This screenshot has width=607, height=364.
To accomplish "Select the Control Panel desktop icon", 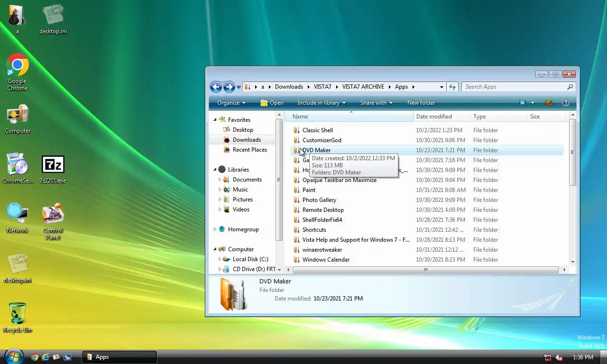I will tap(53, 222).
